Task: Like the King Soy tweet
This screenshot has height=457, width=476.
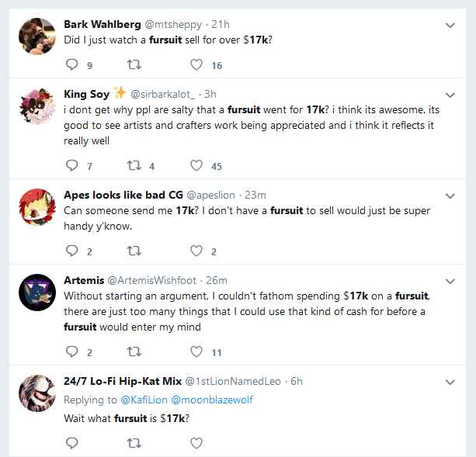Action: click(x=196, y=165)
